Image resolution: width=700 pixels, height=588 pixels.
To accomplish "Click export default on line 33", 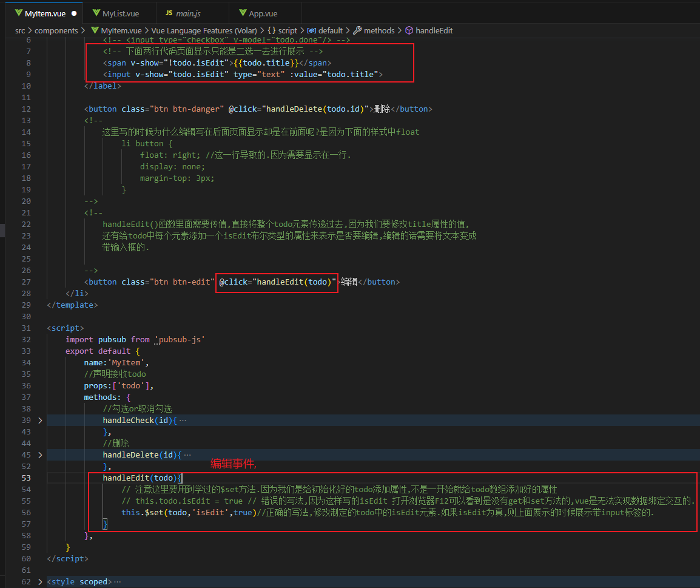I will point(98,351).
